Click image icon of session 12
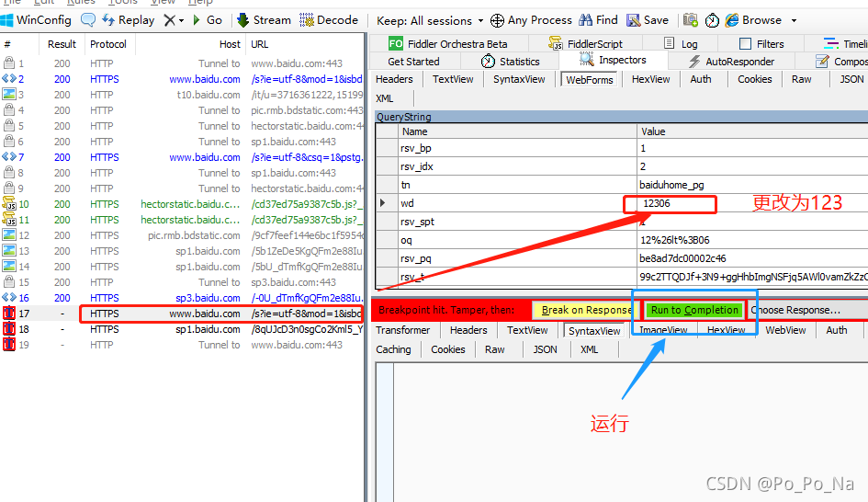This screenshot has height=502, width=868. click(9, 235)
